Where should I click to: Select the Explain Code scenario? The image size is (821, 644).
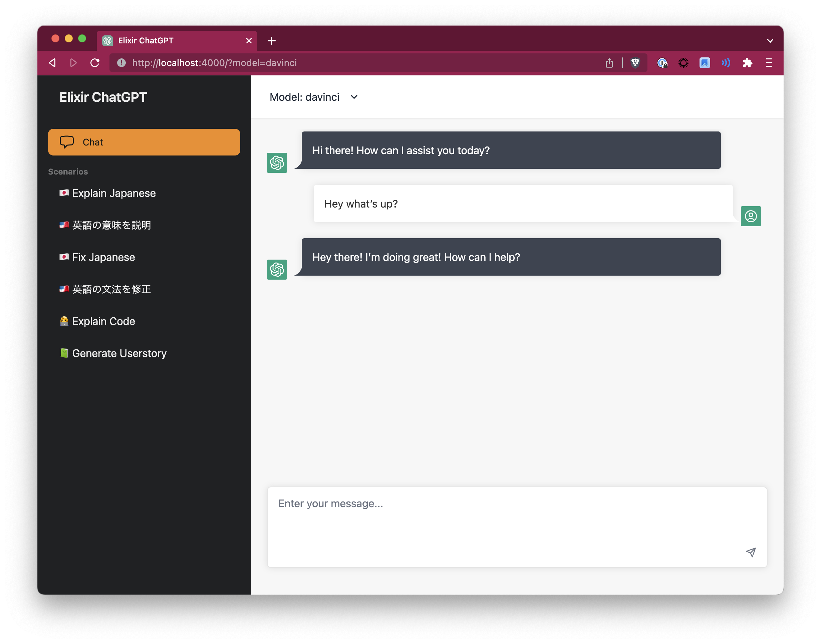(x=103, y=321)
